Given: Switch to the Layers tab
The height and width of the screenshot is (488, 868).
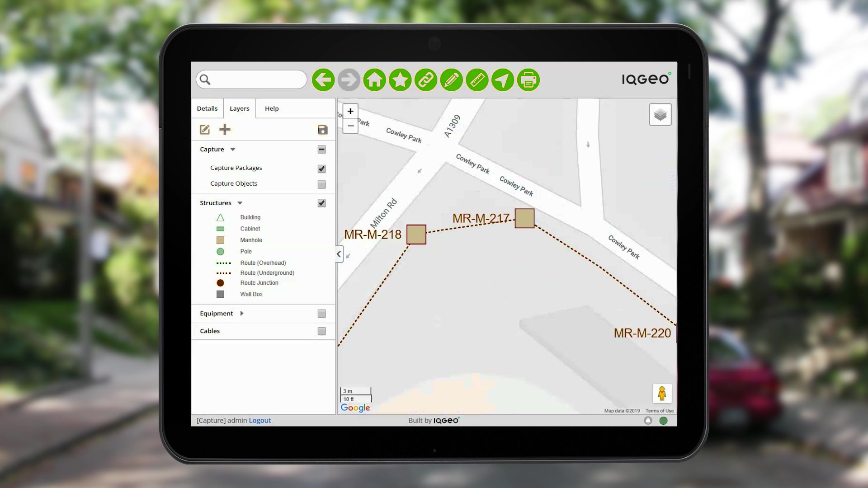Looking at the screenshot, I should pos(239,108).
